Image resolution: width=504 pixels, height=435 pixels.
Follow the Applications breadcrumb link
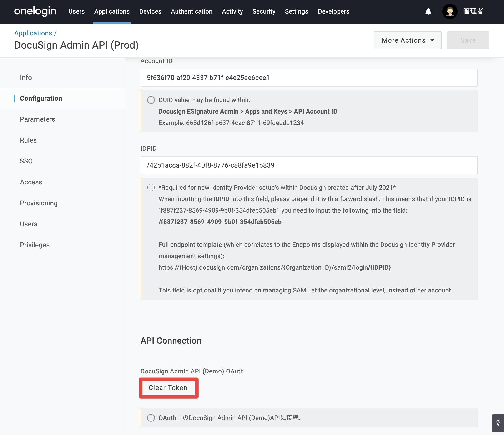click(x=33, y=33)
